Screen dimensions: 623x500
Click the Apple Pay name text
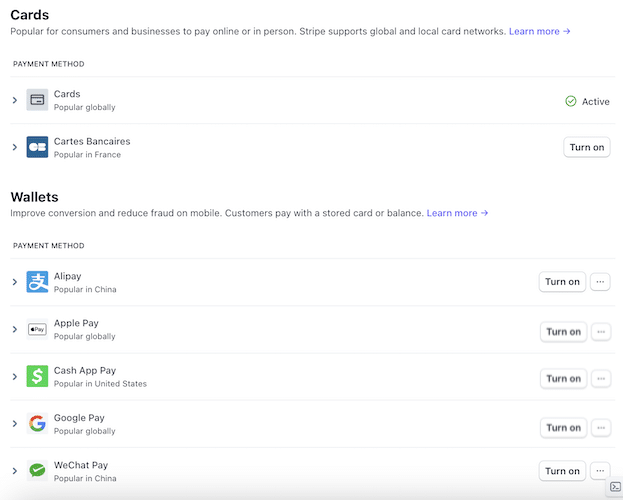pos(76,324)
